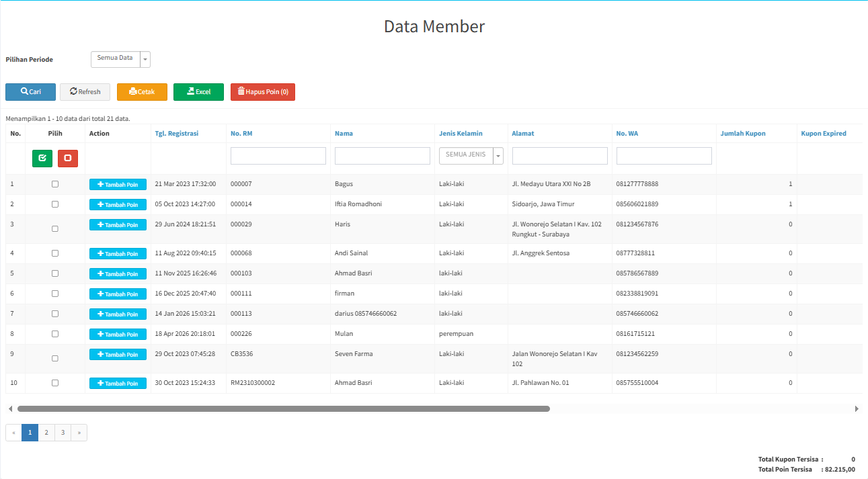Tick the checkbox for Mulan row
Image resolution: width=868 pixels, height=479 pixels.
point(55,334)
